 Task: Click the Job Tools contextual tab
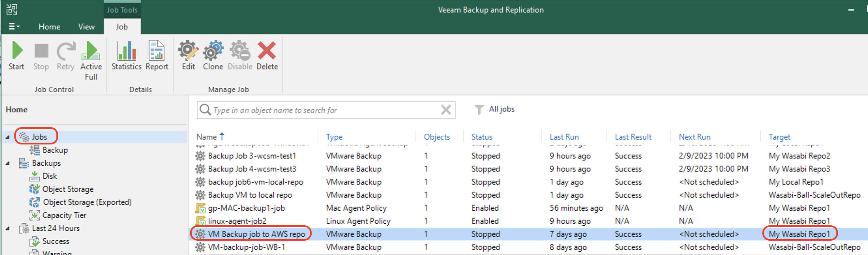point(122,10)
